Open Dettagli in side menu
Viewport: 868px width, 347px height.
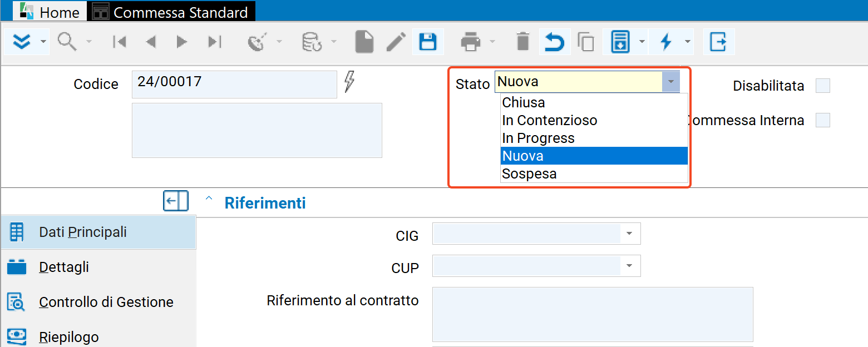point(98,267)
